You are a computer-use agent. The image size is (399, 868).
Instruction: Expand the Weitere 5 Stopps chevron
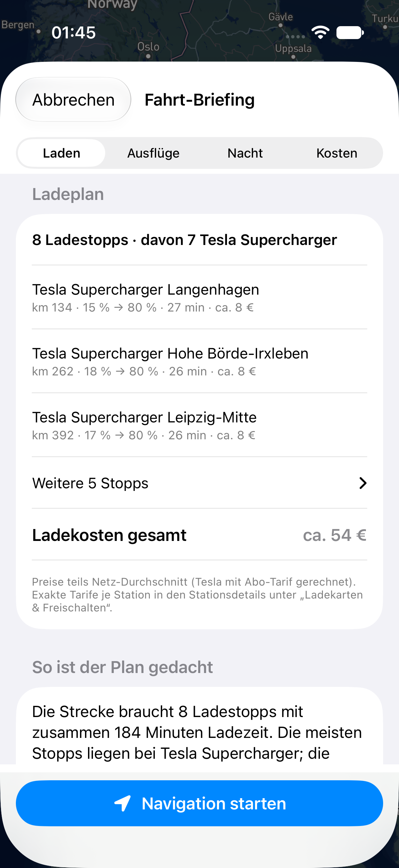pos(363,483)
